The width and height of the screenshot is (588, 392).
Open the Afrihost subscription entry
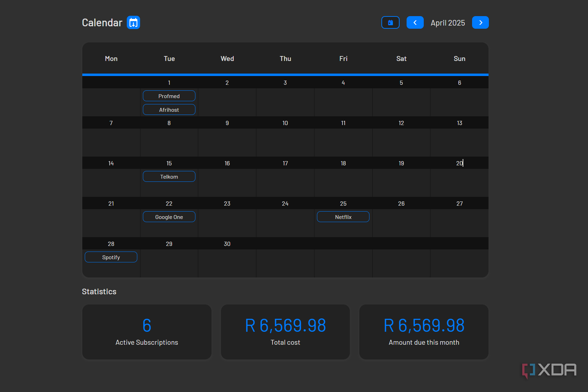(169, 110)
